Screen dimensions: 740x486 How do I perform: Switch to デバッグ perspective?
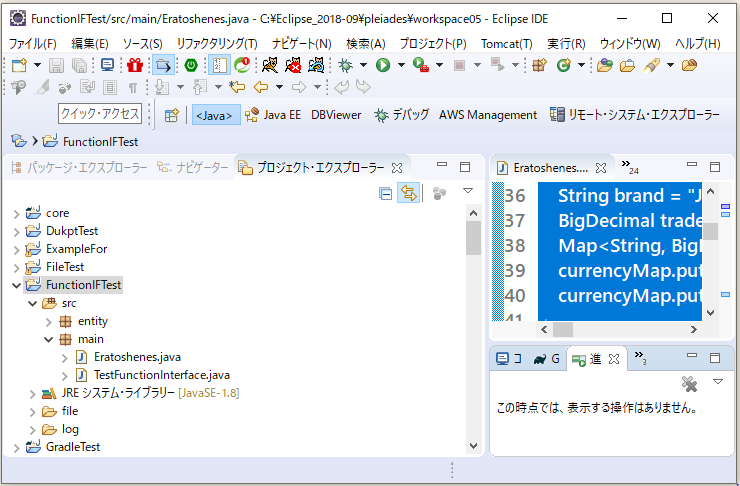(x=401, y=115)
